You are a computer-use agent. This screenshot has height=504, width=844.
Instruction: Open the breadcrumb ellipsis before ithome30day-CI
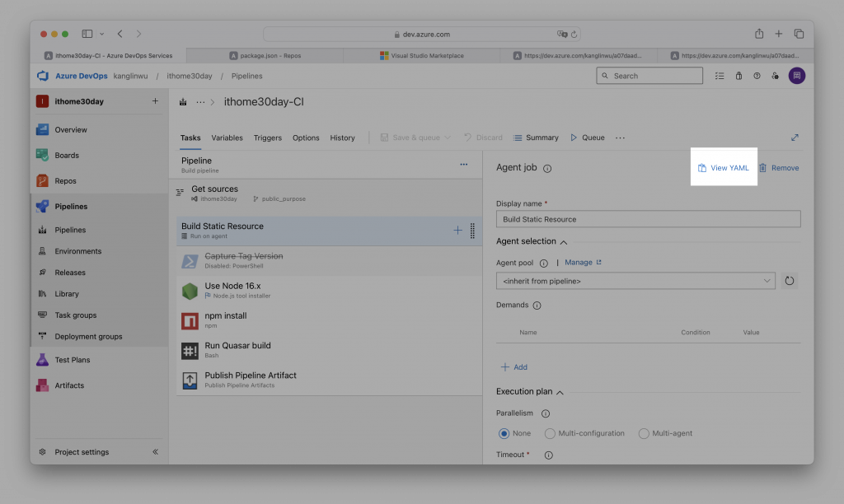pos(200,101)
